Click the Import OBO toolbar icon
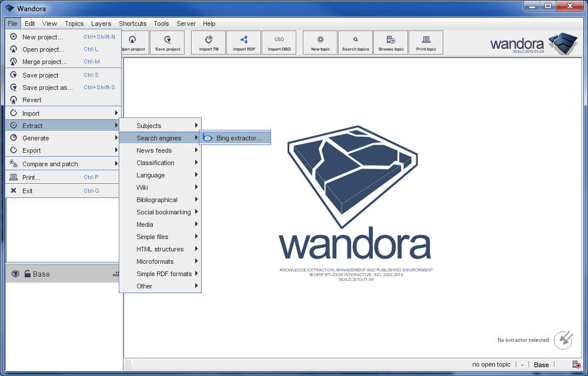The image size is (588, 376). [279, 43]
